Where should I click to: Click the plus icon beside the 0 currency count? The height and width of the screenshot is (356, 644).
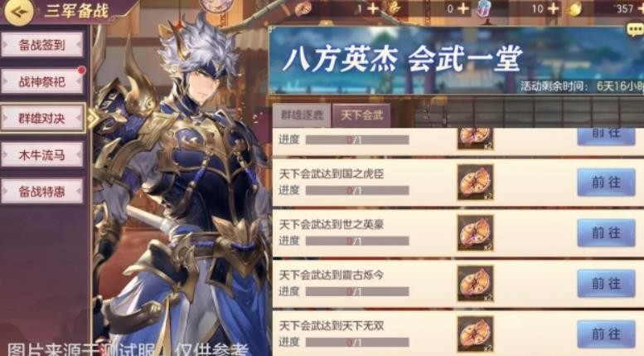coord(463,8)
